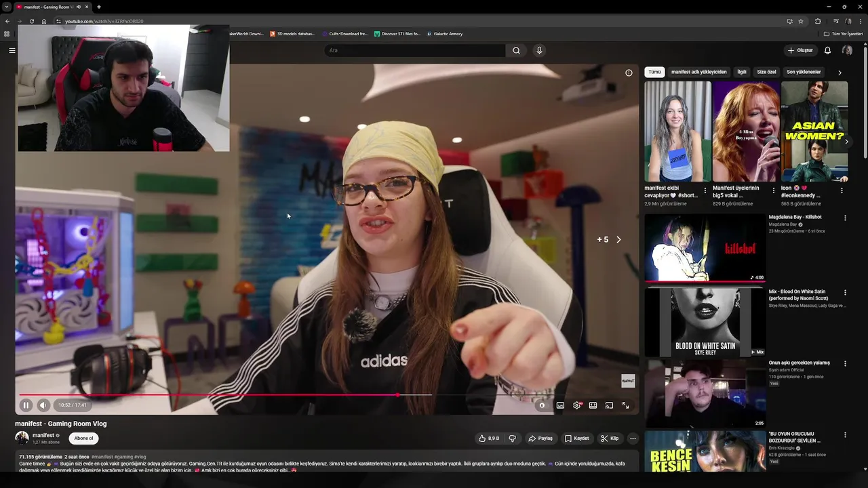Share the video via 'Paylaş'
This screenshot has width=868, height=488.
pos(540,439)
